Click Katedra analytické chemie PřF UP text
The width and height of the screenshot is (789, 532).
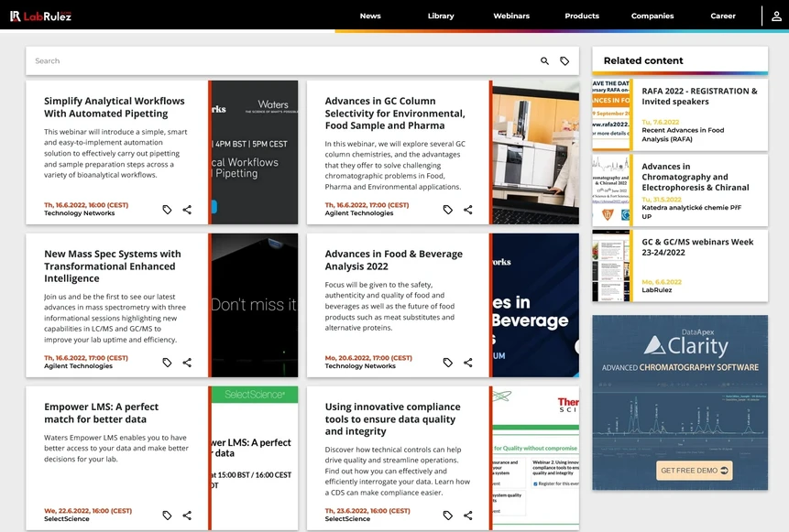click(x=691, y=212)
